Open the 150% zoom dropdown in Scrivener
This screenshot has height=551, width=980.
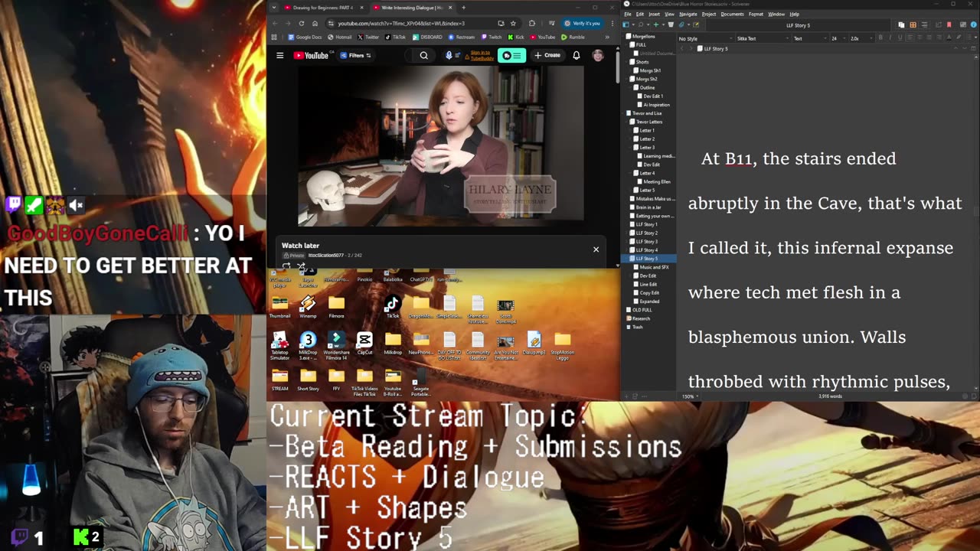pyautogui.click(x=690, y=396)
